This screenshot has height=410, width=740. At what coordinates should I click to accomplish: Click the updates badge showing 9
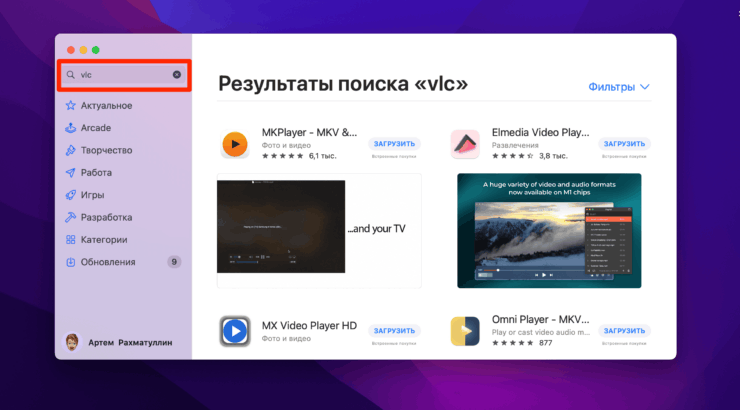click(174, 262)
